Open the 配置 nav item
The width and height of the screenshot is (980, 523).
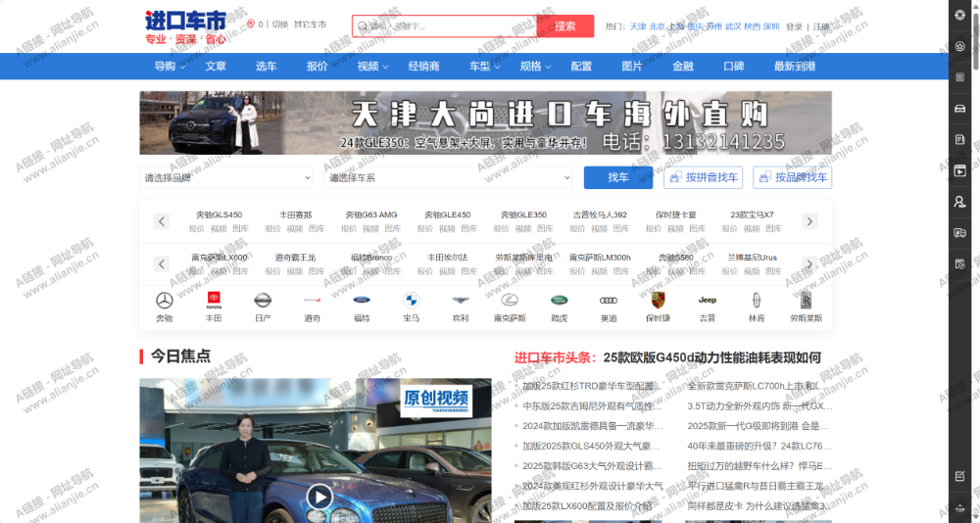click(581, 67)
